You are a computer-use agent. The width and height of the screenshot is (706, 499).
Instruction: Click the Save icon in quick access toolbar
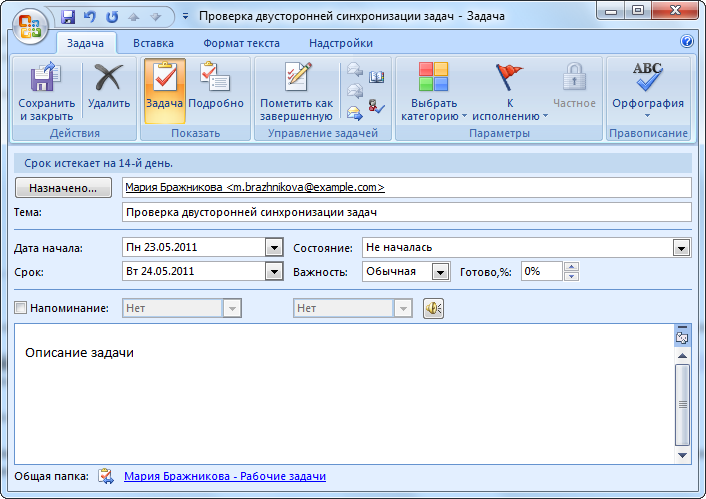tap(68, 17)
